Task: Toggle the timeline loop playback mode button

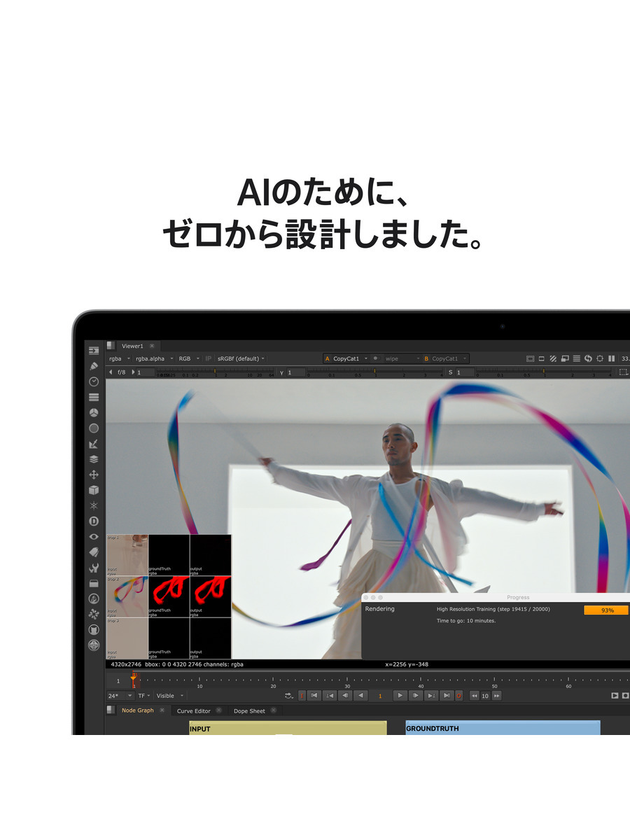Action: (289, 696)
